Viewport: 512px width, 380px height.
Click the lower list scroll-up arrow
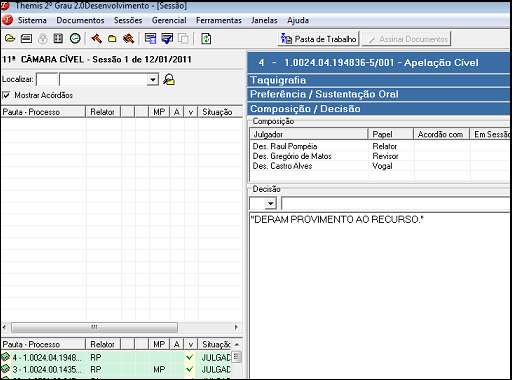pyautogui.click(x=236, y=344)
